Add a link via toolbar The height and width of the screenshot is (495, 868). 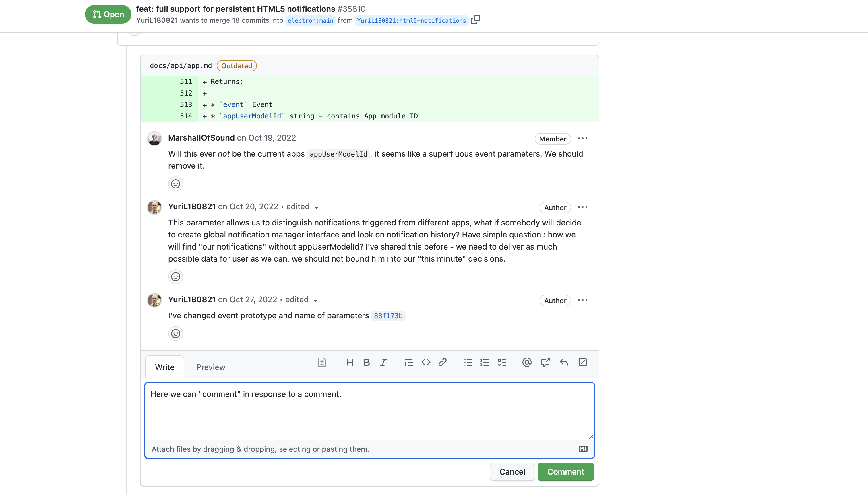(x=442, y=363)
